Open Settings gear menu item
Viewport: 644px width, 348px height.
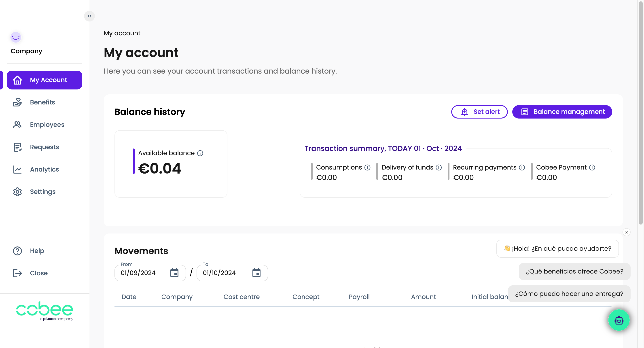[42, 192]
